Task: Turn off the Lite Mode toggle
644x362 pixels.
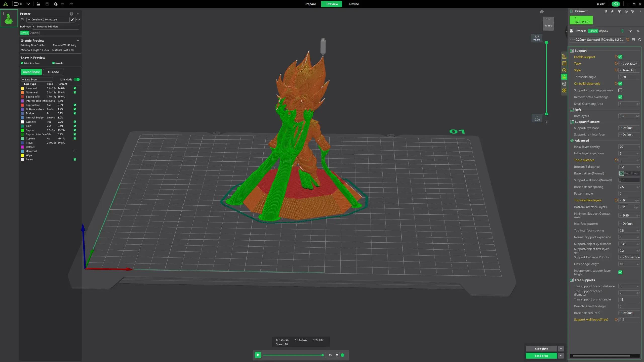Action: click(77, 79)
